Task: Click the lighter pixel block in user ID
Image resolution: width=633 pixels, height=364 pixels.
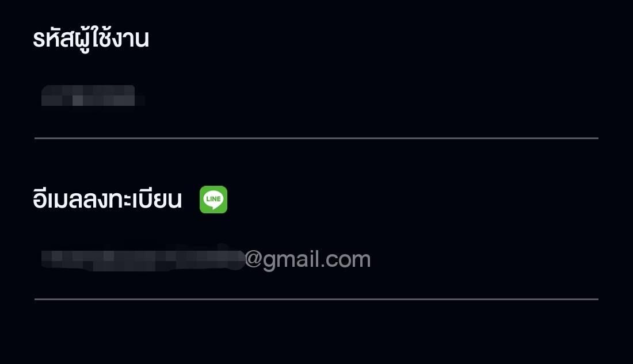Action: click(78, 101)
